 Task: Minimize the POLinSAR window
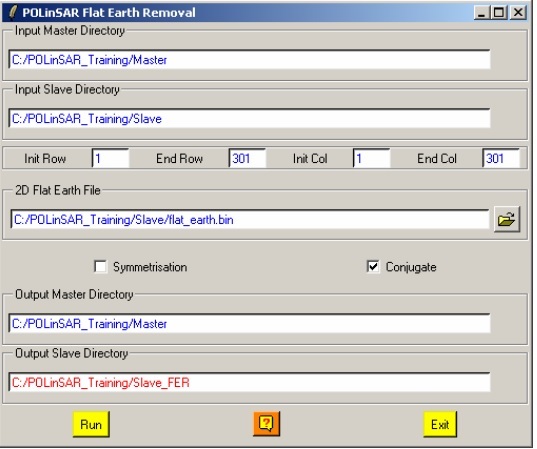click(x=482, y=13)
